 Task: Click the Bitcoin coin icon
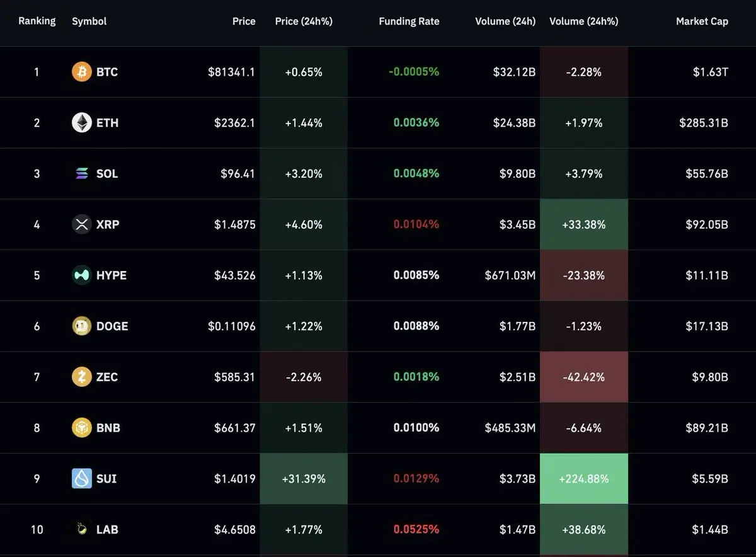coord(82,72)
